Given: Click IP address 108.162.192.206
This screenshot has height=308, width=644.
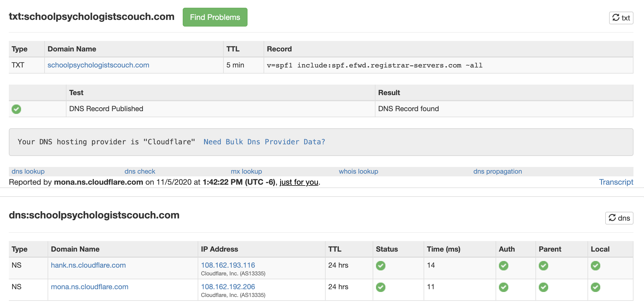Looking at the screenshot, I should click(228, 287).
